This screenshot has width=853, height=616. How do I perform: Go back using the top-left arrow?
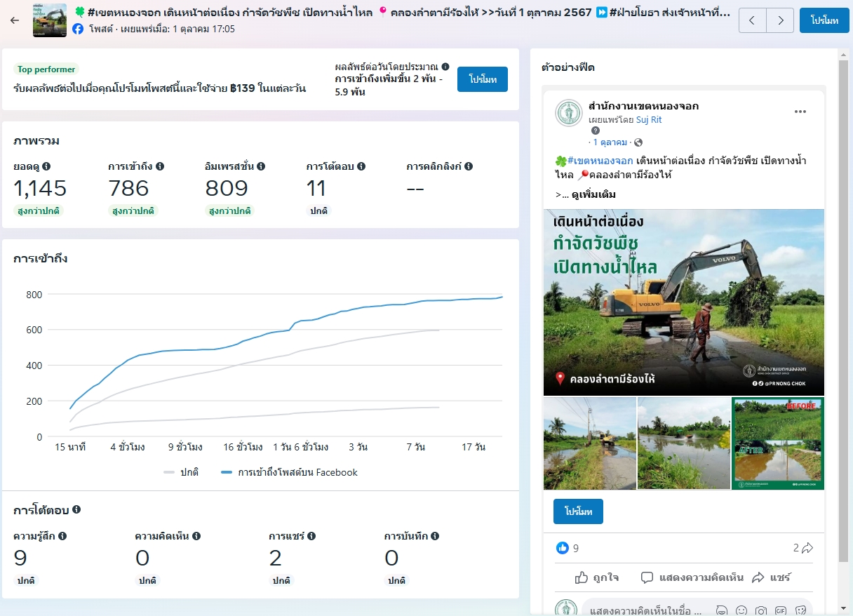[x=15, y=20]
